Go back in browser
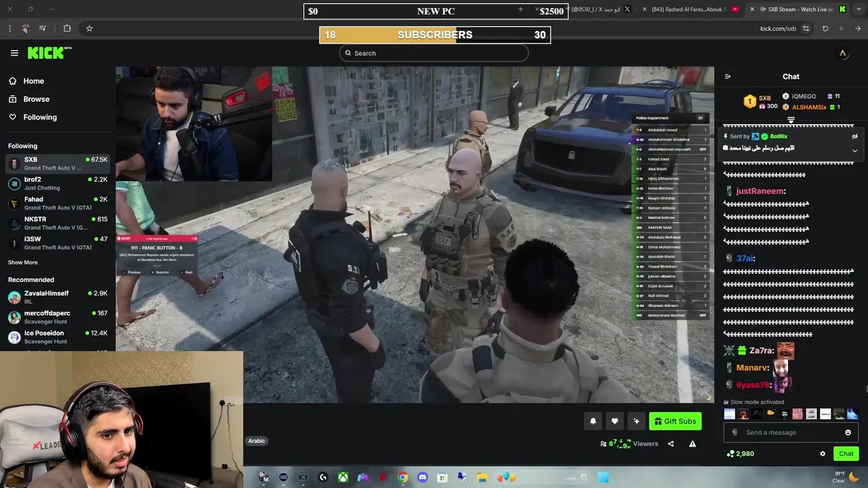 tap(858, 28)
